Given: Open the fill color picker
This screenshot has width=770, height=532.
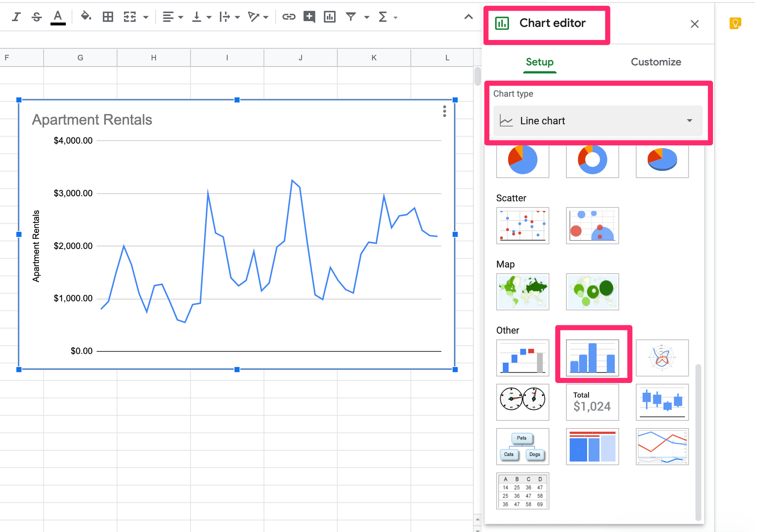Looking at the screenshot, I should [85, 17].
